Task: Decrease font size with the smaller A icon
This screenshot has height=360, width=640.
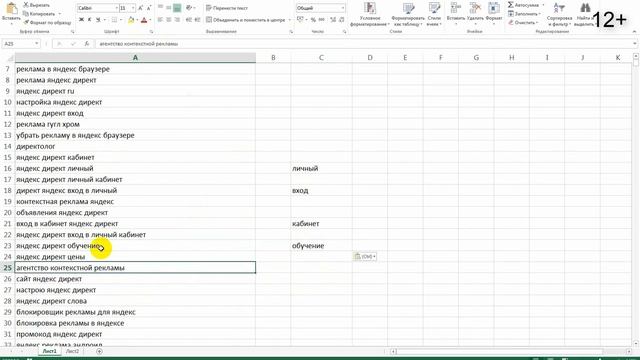Action: [x=149, y=8]
